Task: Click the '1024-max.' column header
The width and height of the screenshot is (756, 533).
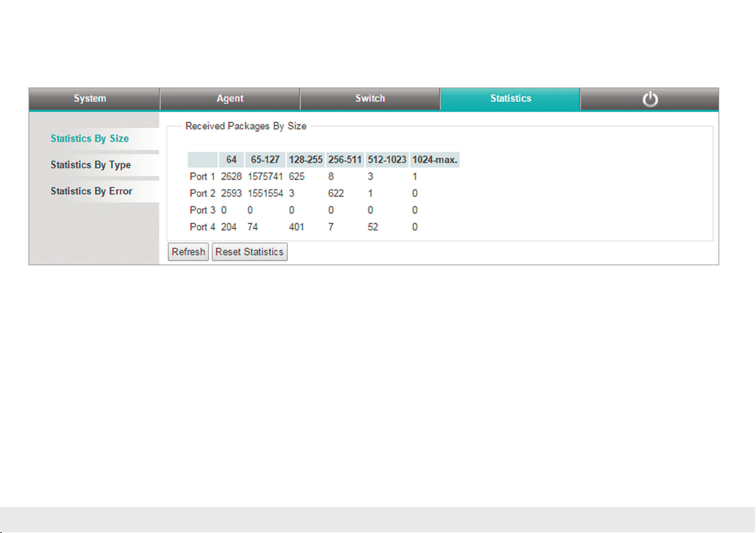Action: click(x=434, y=160)
